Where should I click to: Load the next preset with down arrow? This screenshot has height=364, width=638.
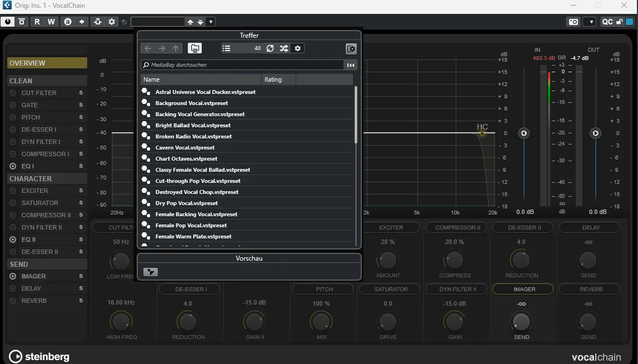click(x=200, y=22)
